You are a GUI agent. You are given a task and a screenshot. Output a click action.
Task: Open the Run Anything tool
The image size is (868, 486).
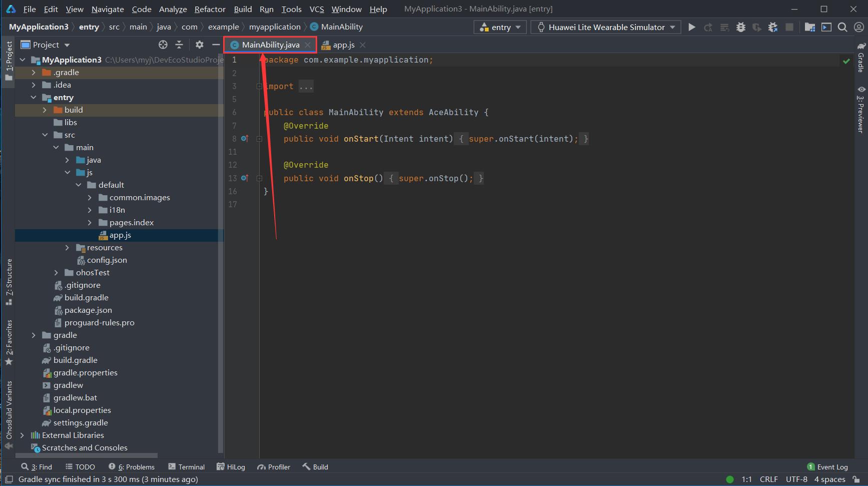(x=826, y=27)
